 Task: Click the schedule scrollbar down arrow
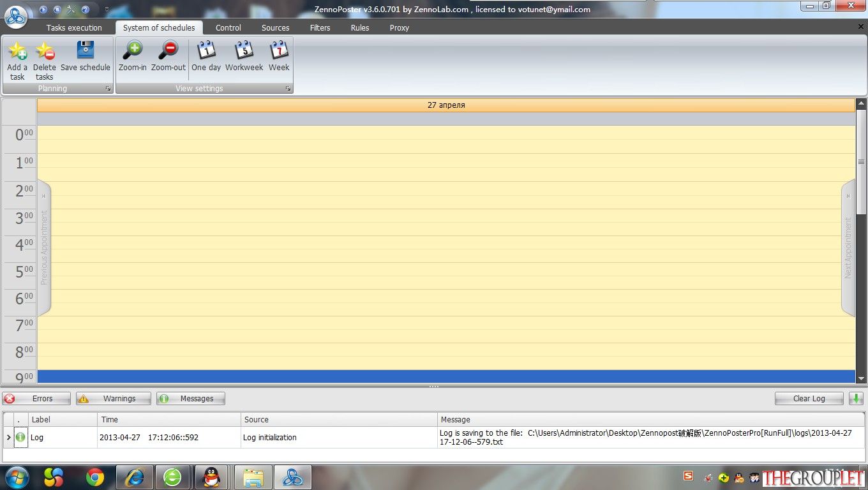862,378
